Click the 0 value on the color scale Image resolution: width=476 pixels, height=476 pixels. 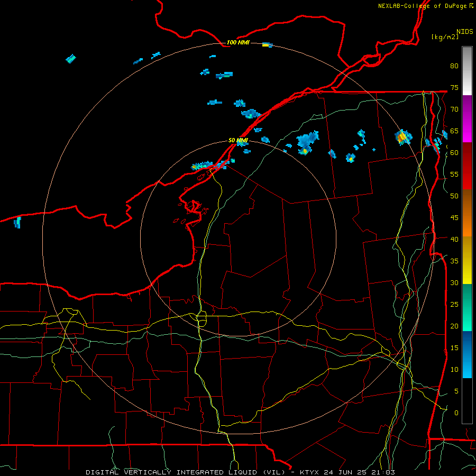456,413
